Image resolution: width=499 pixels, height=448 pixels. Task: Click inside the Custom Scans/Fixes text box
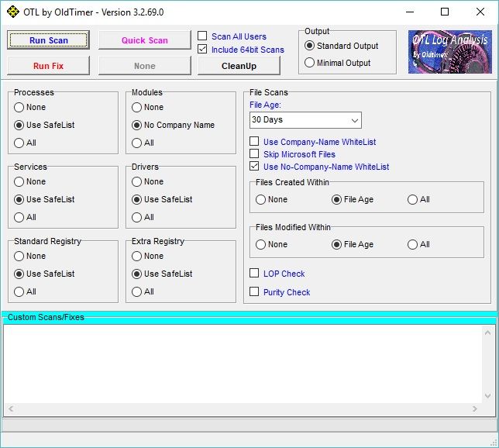pyautogui.click(x=243, y=364)
